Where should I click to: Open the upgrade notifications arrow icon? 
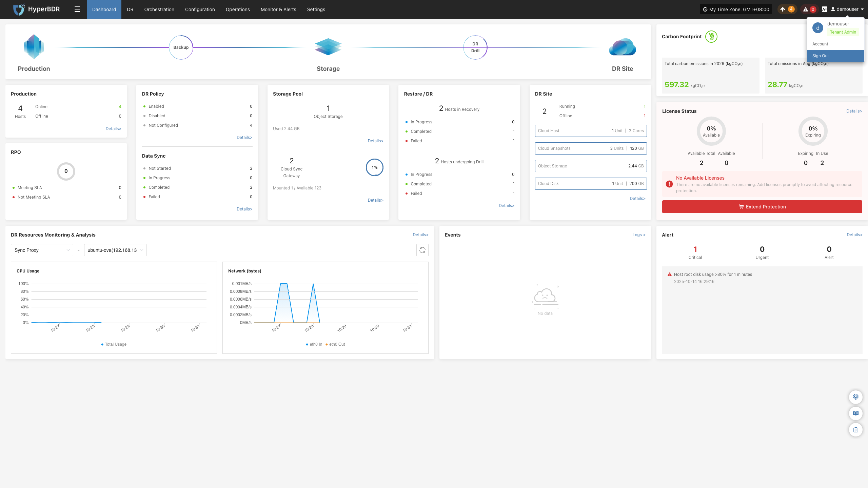click(x=783, y=9)
